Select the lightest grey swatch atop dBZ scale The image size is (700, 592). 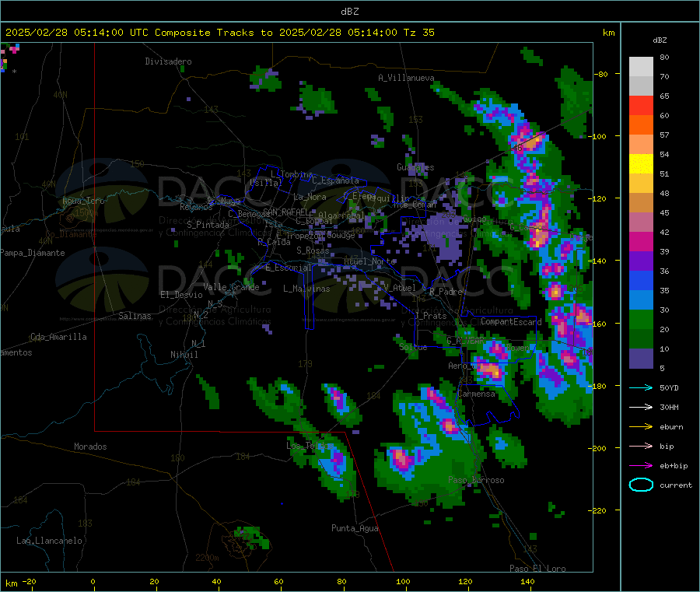tap(641, 67)
